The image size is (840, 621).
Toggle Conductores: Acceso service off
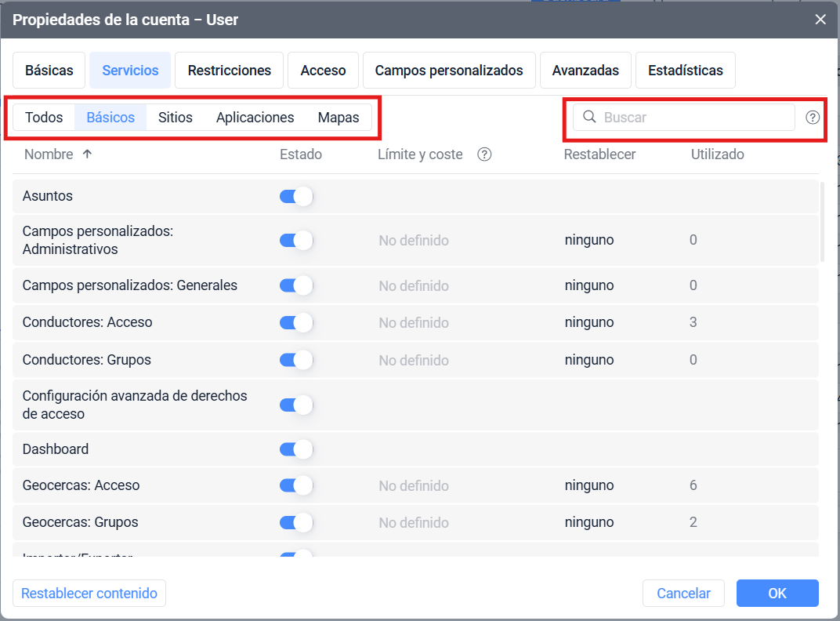pyautogui.click(x=296, y=322)
